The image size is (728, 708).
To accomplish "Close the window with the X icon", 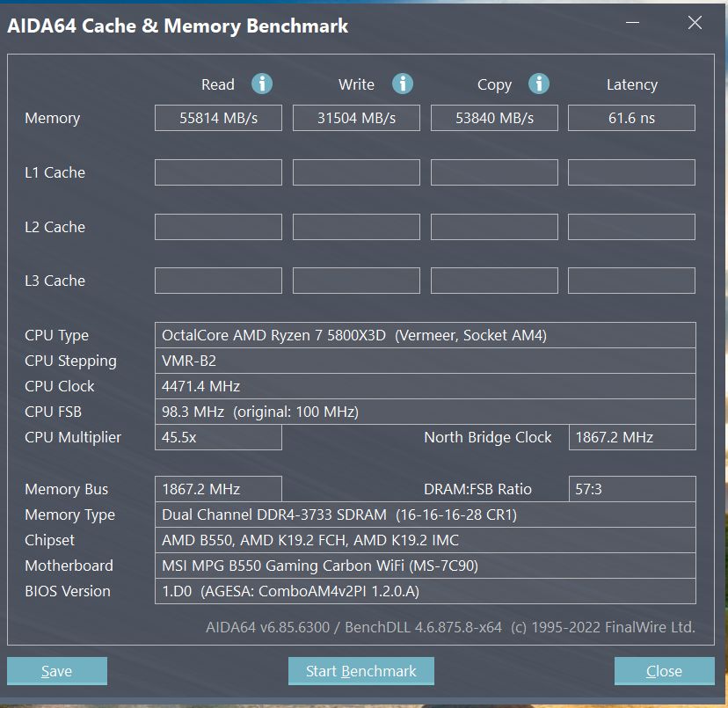I will pyautogui.click(x=695, y=22).
